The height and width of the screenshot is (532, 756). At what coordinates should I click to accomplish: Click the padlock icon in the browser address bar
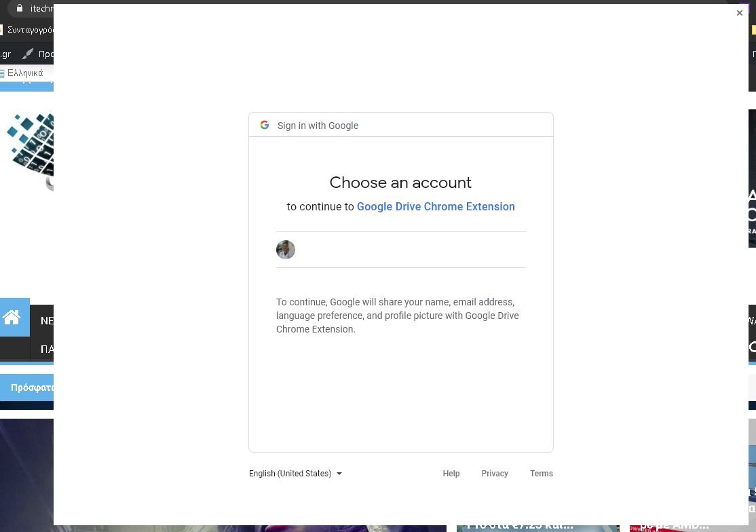[x=20, y=8]
